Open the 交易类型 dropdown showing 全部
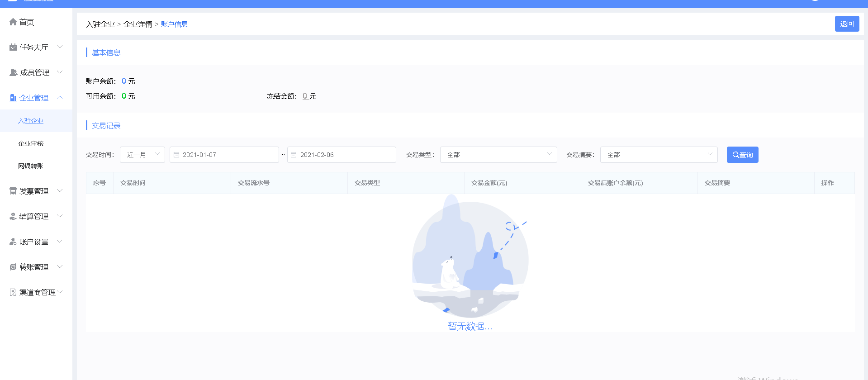868x380 pixels. point(498,155)
